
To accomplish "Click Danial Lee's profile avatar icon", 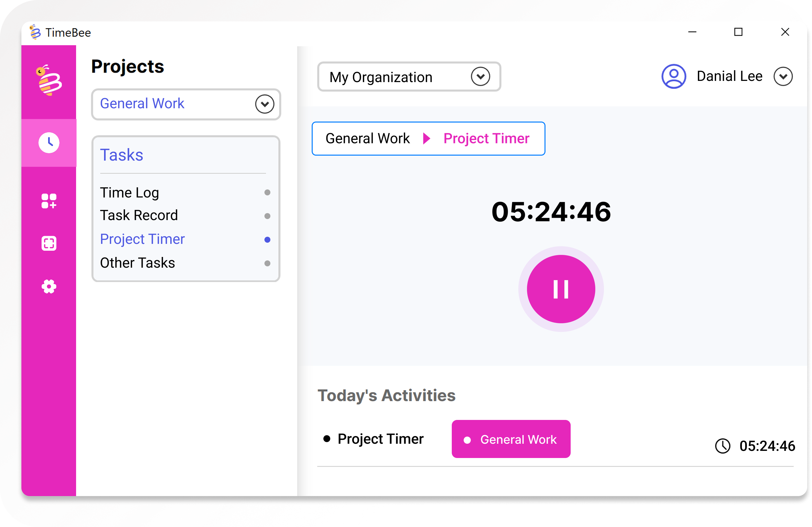I will [674, 76].
